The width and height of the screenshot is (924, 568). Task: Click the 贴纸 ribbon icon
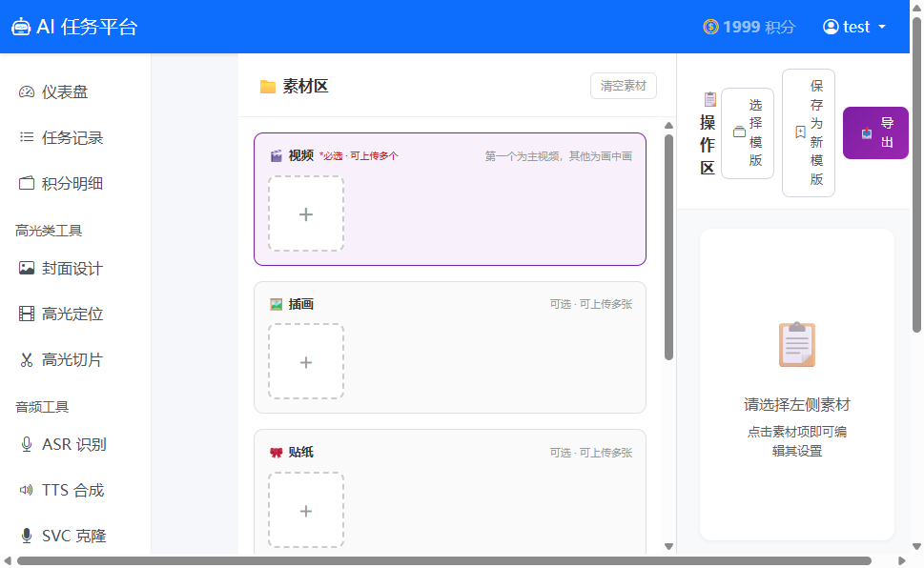coord(276,453)
